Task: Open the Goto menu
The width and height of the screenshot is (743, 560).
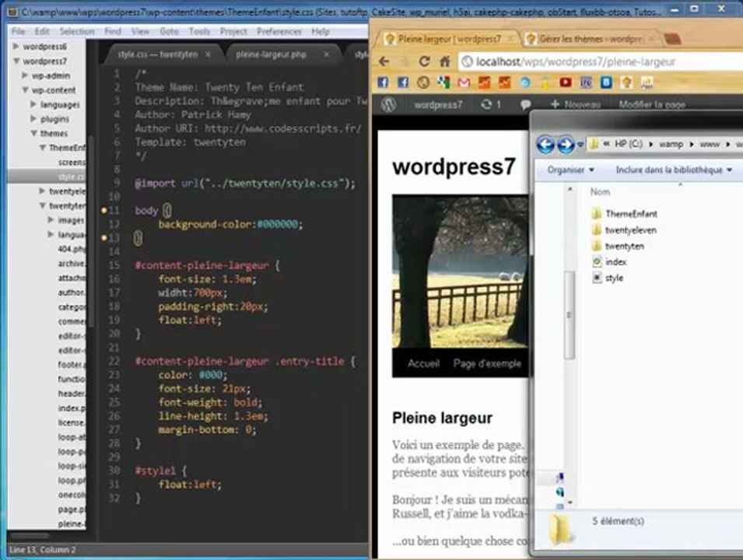Action: (169, 31)
